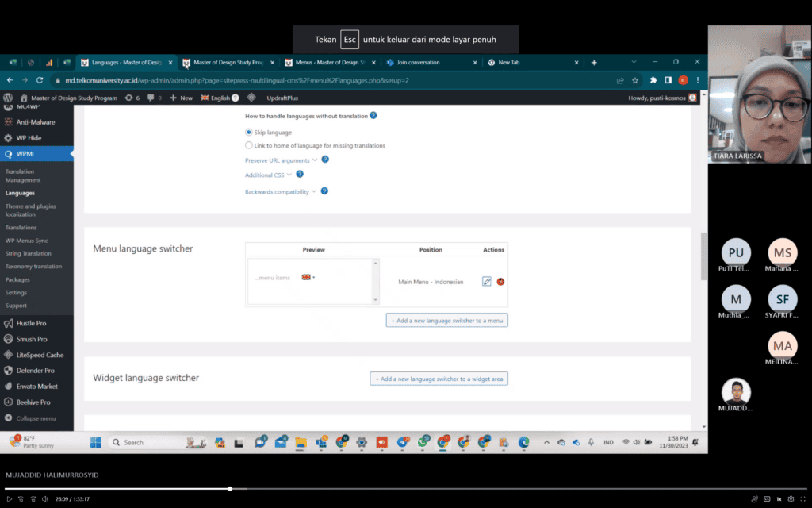Open browser extensions puzzle icon
Screen dimensions: 812x508
point(653,80)
